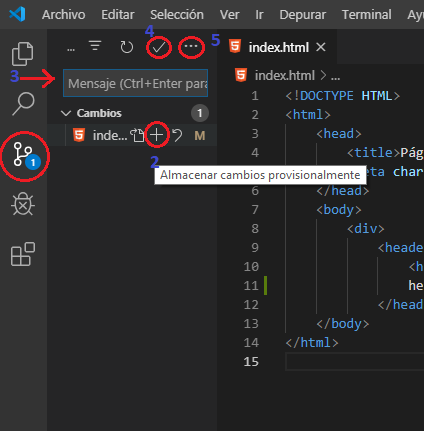Expand the breadcrumb ellipsis after index.html

pyautogui.click(x=335, y=76)
